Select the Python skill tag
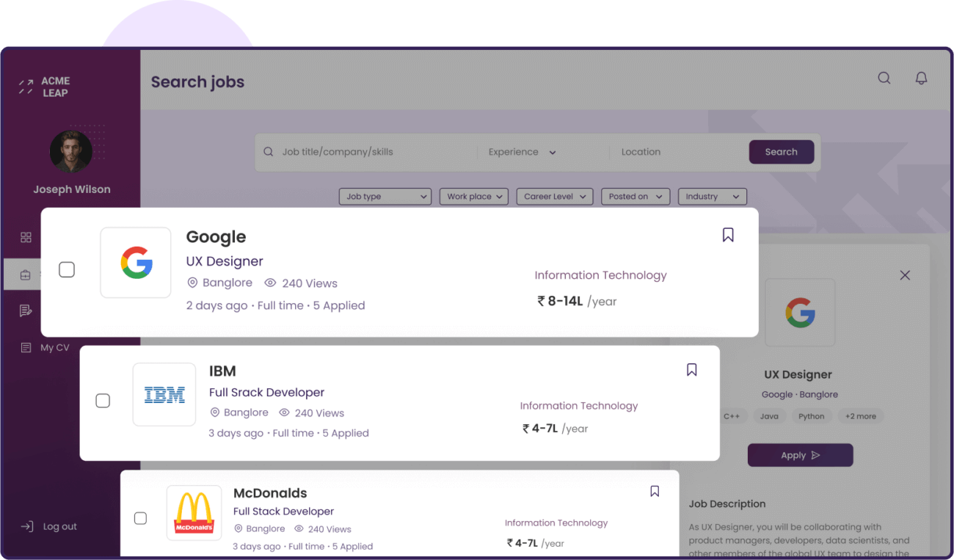954x560 pixels. tap(811, 416)
